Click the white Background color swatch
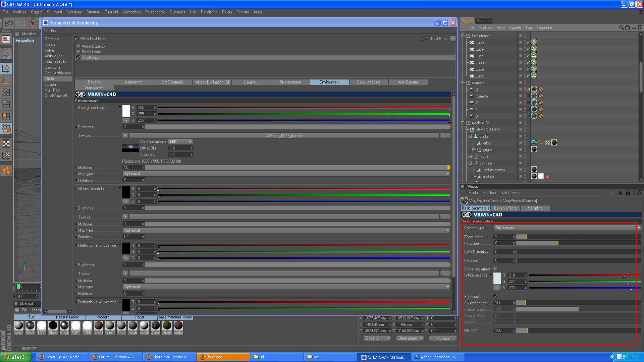The width and height of the screenshot is (644, 362). pyautogui.click(x=126, y=111)
